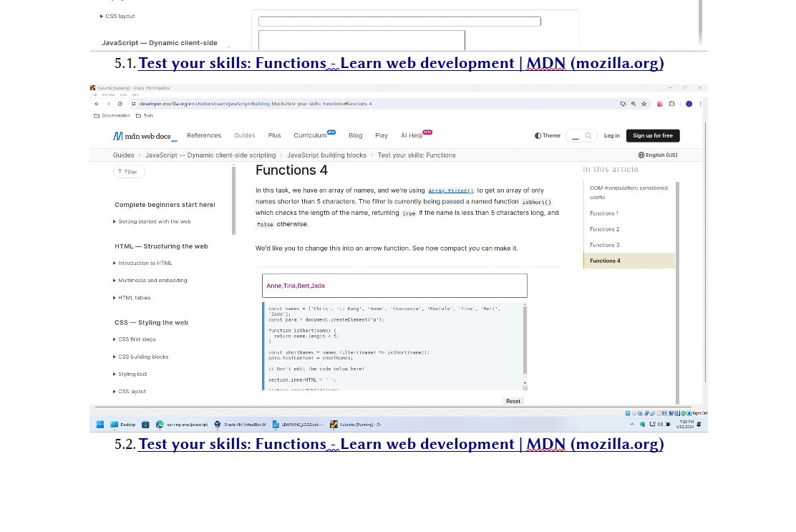Click DOM manipulation: considered useful outline link
The image size is (796, 532).
coord(628,193)
